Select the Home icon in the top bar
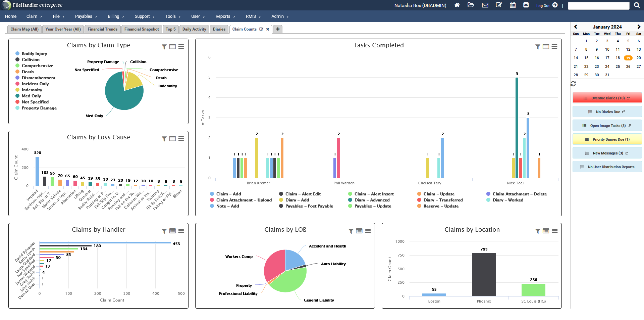 [457, 5]
